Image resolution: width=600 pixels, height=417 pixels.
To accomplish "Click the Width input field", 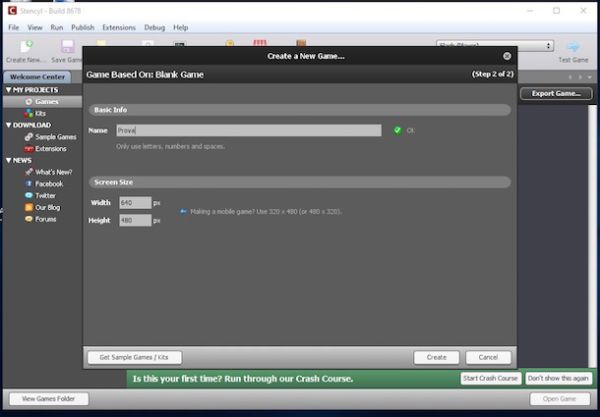I will pyautogui.click(x=134, y=203).
